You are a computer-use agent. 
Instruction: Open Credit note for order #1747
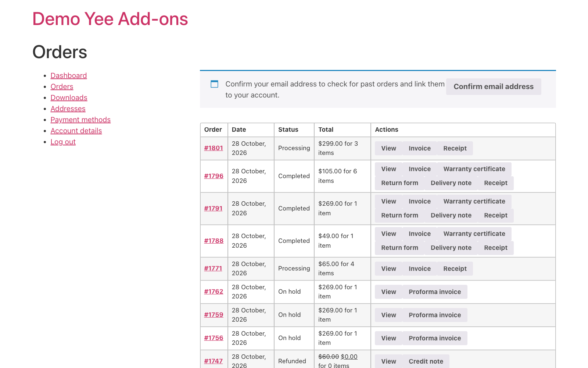(x=426, y=361)
